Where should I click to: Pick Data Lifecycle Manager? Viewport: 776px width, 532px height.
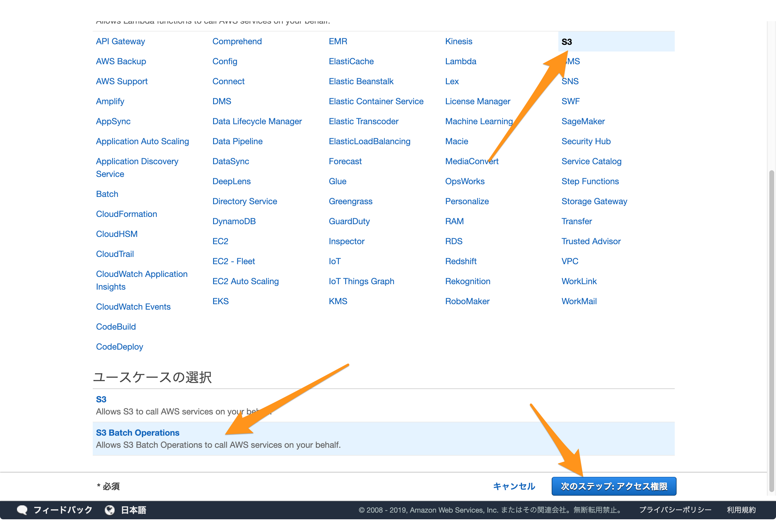click(257, 121)
